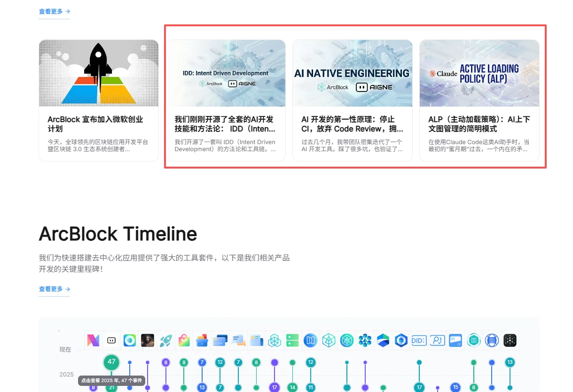573x392 pixels.
Task: Click the solid blue circle map icon
Action: pyautogui.click(x=311, y=340)
